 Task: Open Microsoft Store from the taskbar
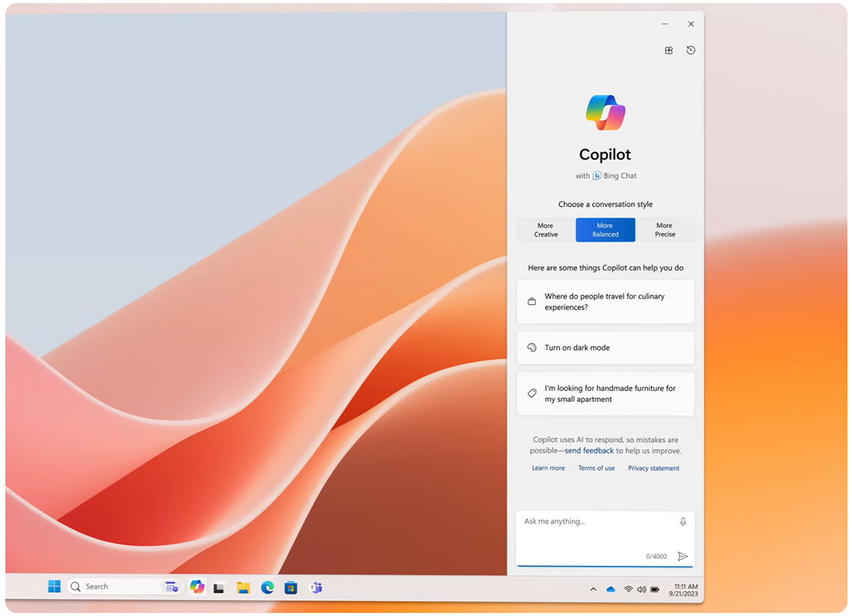(x=291, y=587)
